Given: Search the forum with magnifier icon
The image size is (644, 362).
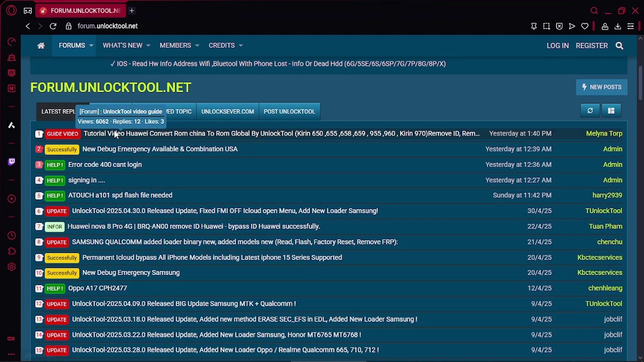Looking at the screenshot, I should (x=619, y=46).
